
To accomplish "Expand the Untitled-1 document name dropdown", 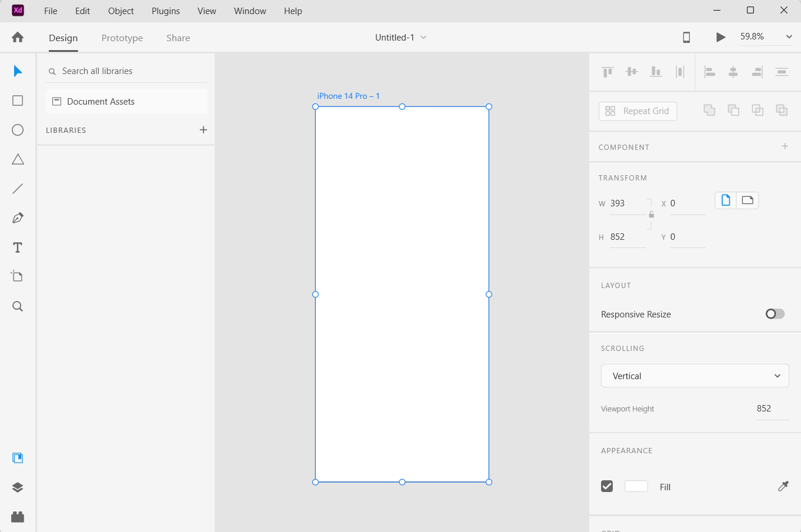I will click(423, 37).
